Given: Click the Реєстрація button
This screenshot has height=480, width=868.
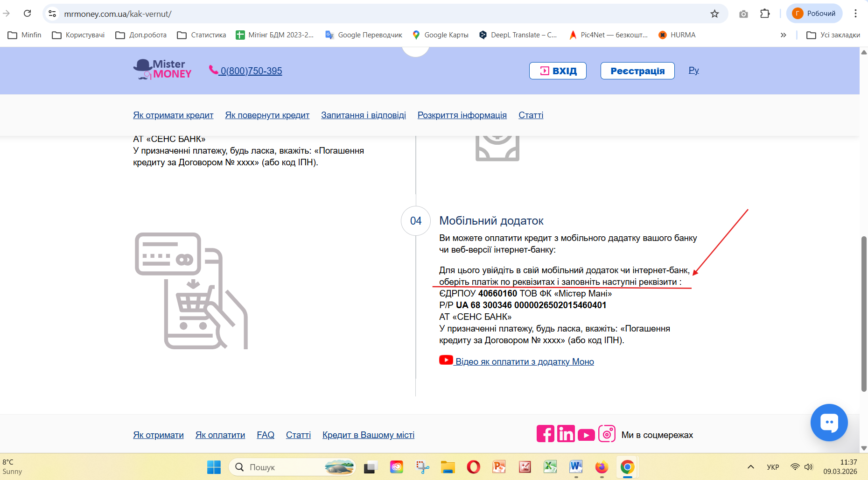Looking at the screenshot, I should [x=637, y=71].
